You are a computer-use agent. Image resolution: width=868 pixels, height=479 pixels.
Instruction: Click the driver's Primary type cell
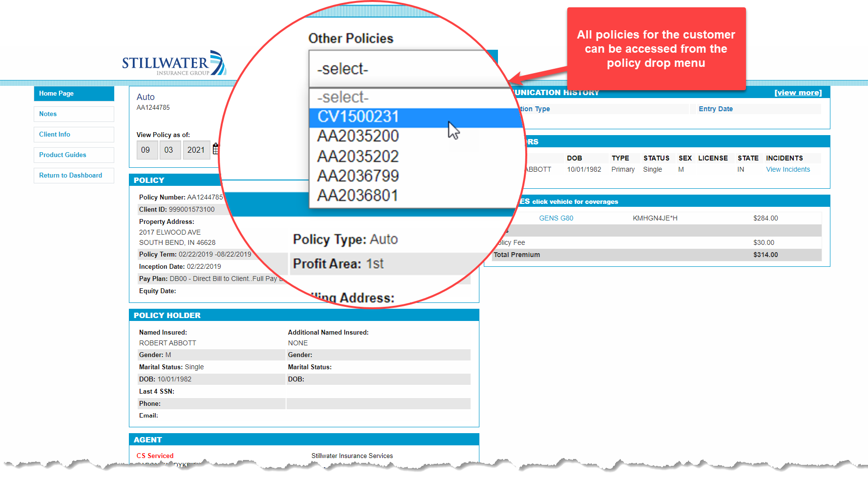click(x=623, y=169)
